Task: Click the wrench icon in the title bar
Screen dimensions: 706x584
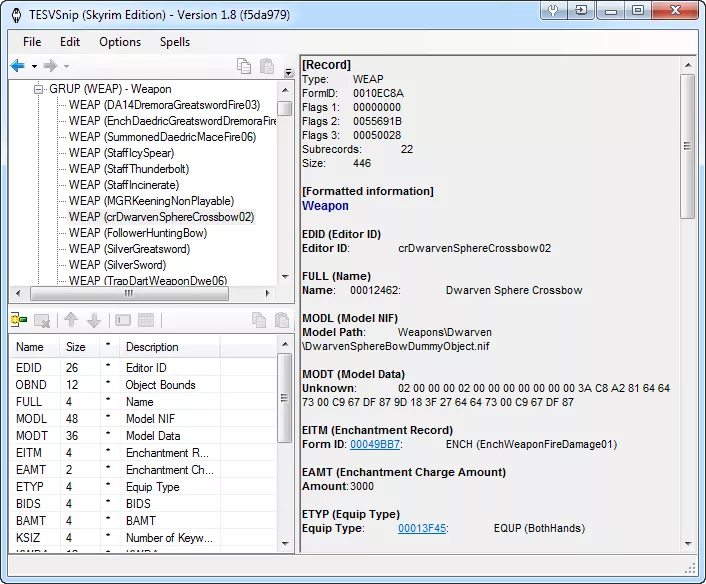Action: pos(553,10)
